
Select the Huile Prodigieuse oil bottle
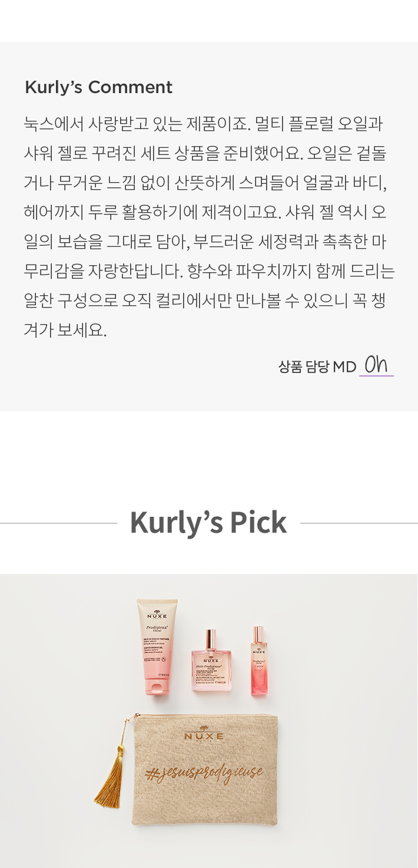pos(211,660)
